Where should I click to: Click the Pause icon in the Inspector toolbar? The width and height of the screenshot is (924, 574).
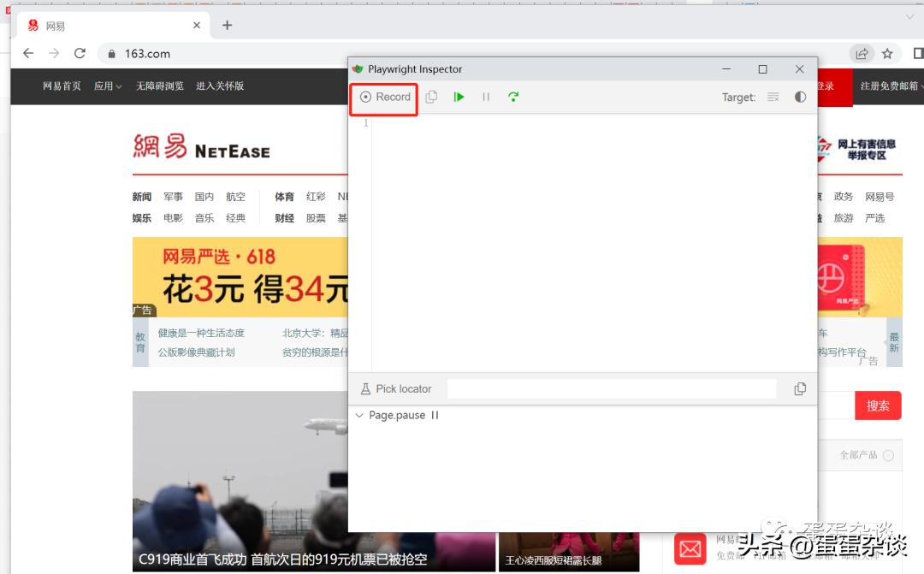tap(486, 97)
